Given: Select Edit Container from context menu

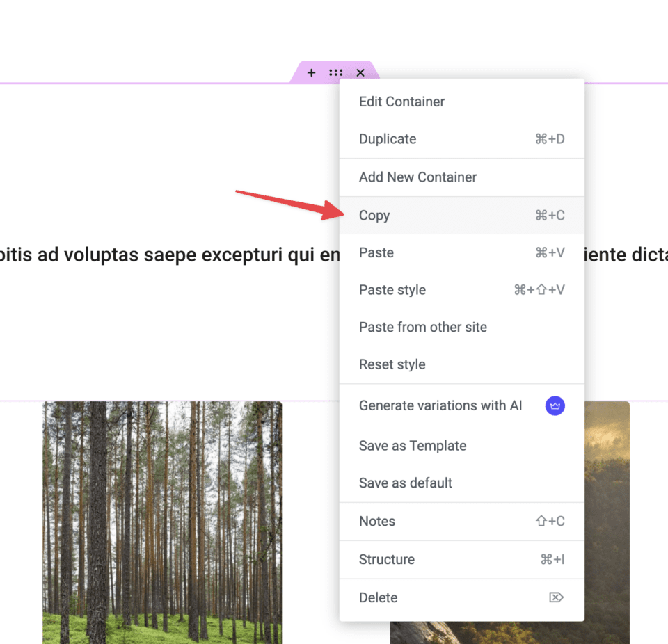Looking at the screenshot, I should [x=401, y=102].
